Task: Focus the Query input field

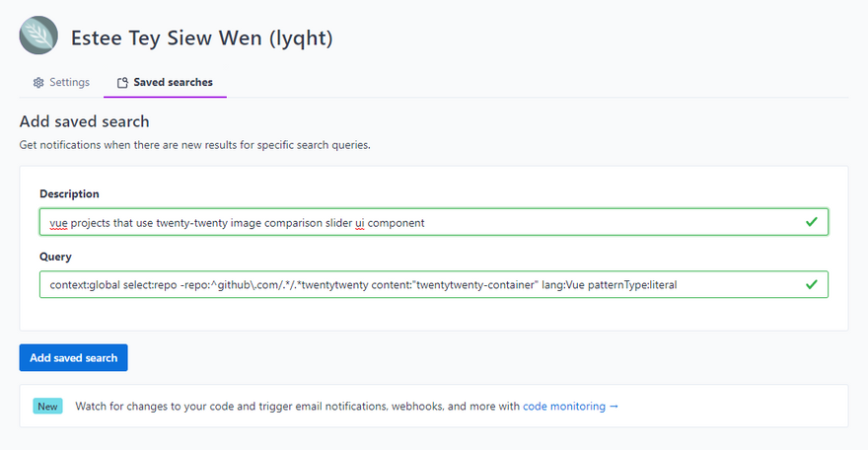Action: point(740,284)
